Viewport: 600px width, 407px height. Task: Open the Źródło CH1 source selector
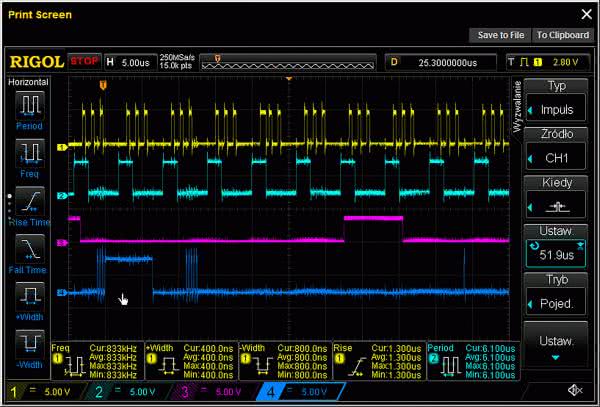[x=556, y=157]
